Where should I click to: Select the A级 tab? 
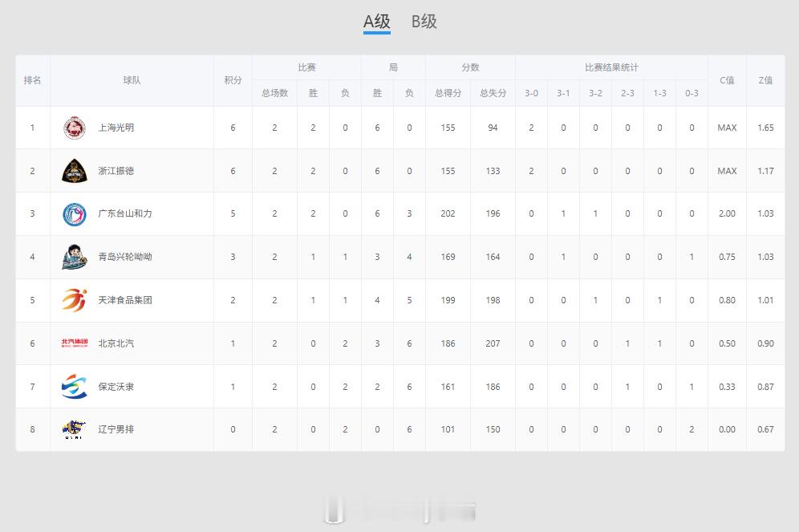click(x=377, y=22)
